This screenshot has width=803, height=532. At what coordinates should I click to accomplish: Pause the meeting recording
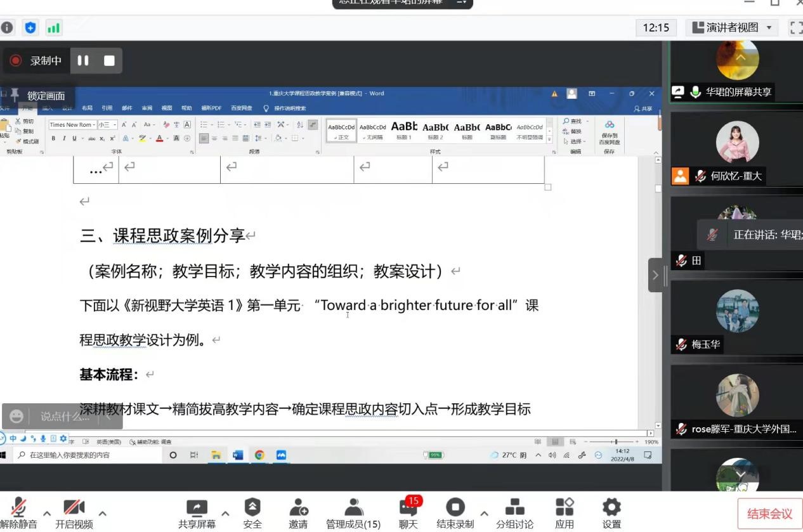coord(83,61)
